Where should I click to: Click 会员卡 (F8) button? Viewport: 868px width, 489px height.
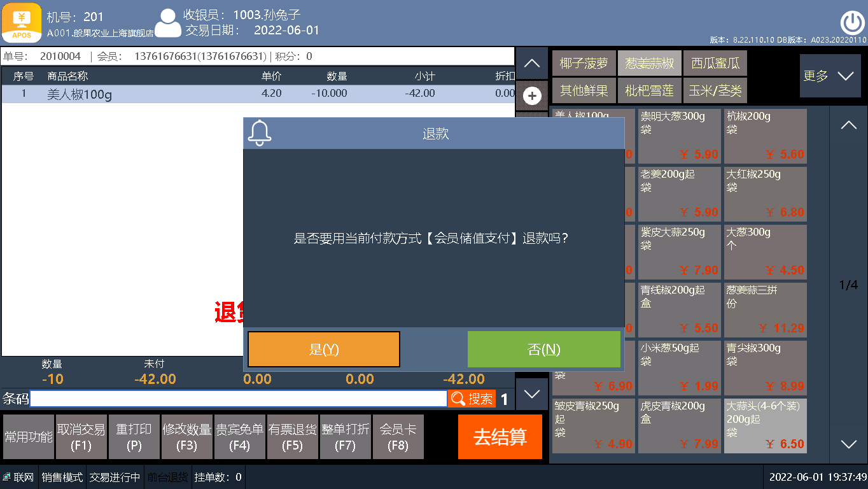[398, 437]
